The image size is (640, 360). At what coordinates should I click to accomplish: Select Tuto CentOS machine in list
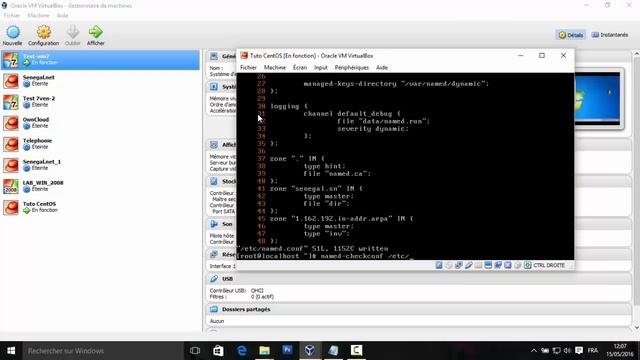point(100,207)
